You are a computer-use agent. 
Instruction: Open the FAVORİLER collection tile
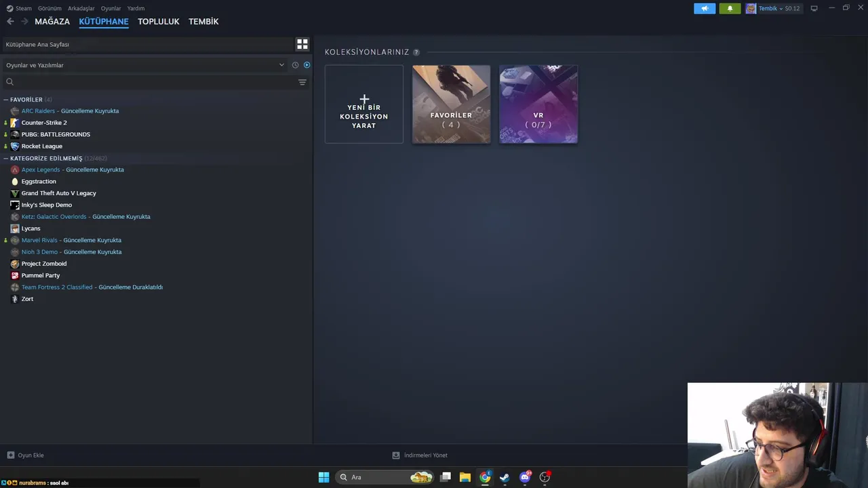coord(451,104)
